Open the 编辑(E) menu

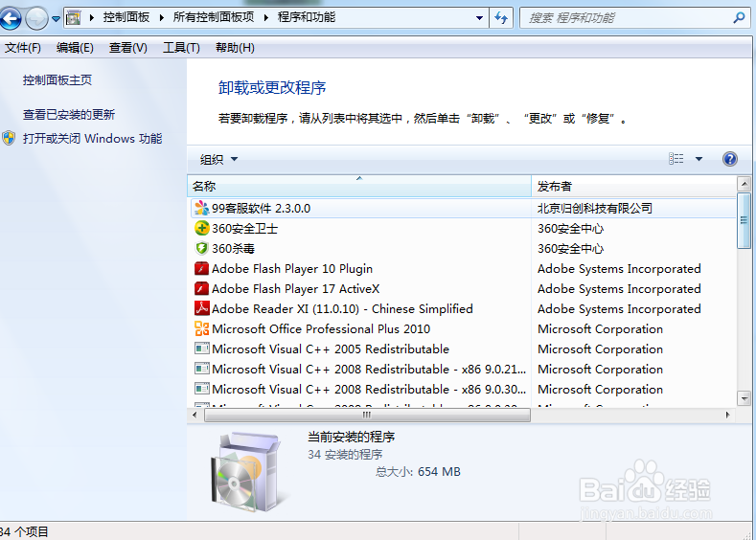pyautogui.click(x=75, y=48)
